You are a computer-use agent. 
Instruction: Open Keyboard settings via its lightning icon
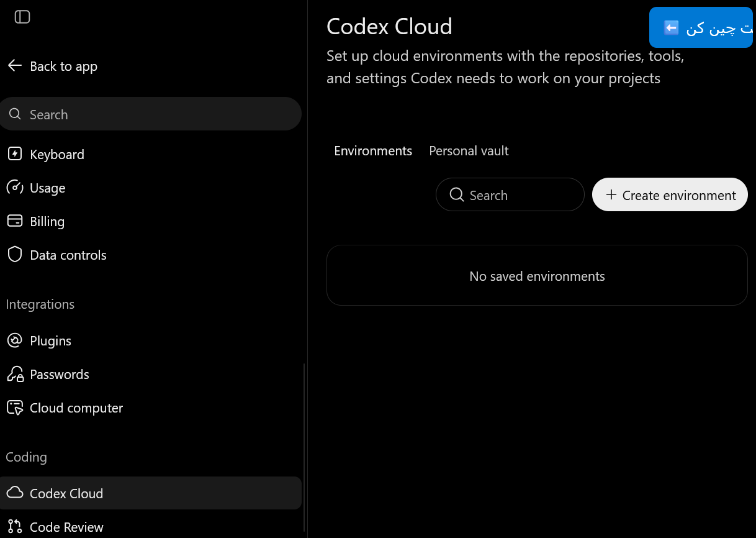[14, 154]
